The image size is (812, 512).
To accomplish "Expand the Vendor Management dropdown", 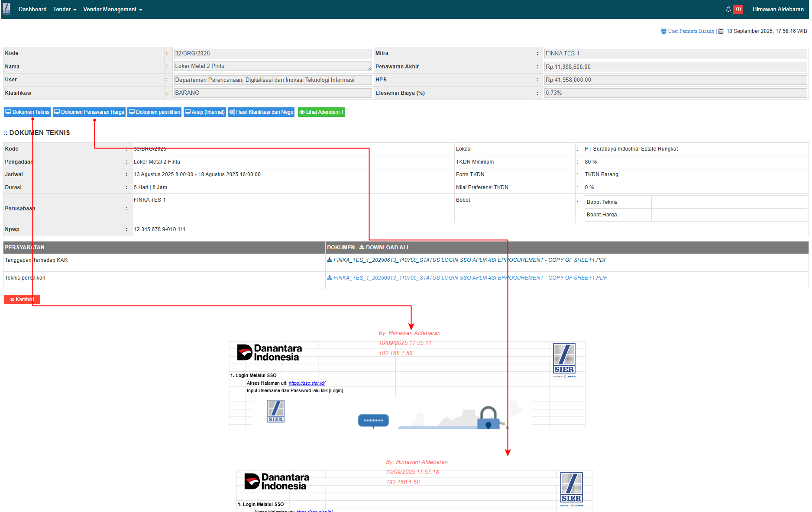I will (x=113, y=10).
